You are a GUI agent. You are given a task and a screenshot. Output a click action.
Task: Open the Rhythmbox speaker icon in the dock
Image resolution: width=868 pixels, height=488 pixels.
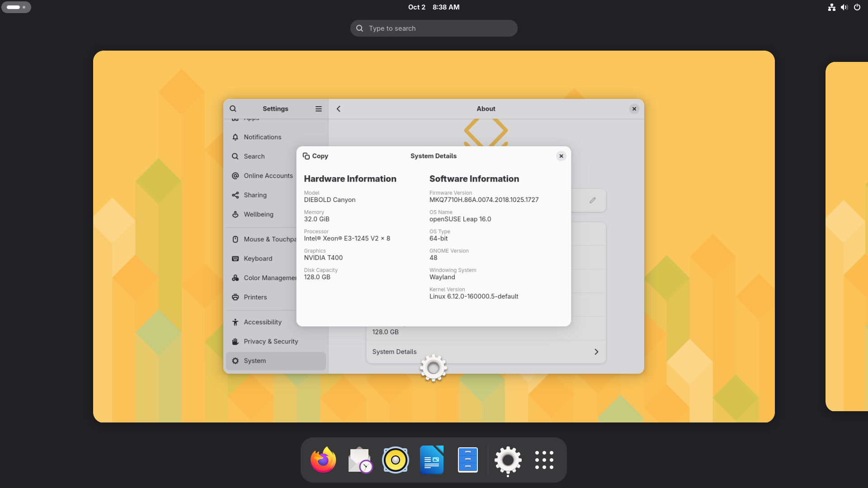pos(395,460)
